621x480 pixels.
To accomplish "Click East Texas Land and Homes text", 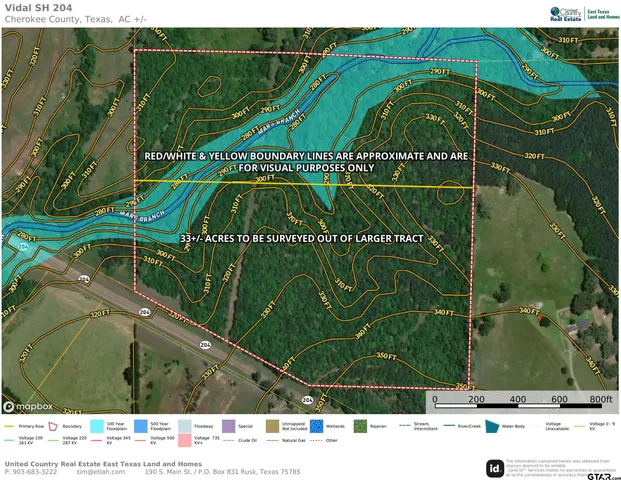I will coord(600,13).
